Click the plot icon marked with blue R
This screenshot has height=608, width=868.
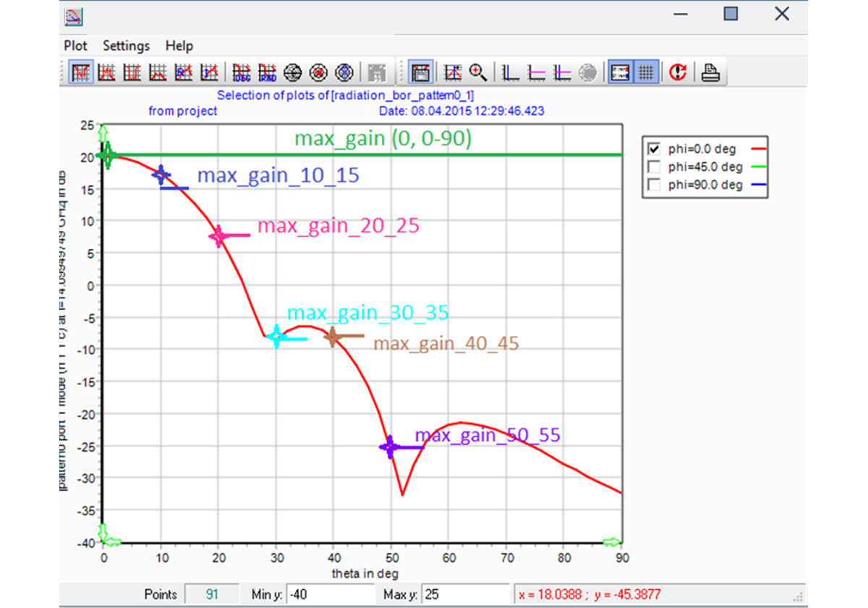(x=183, y=72)
